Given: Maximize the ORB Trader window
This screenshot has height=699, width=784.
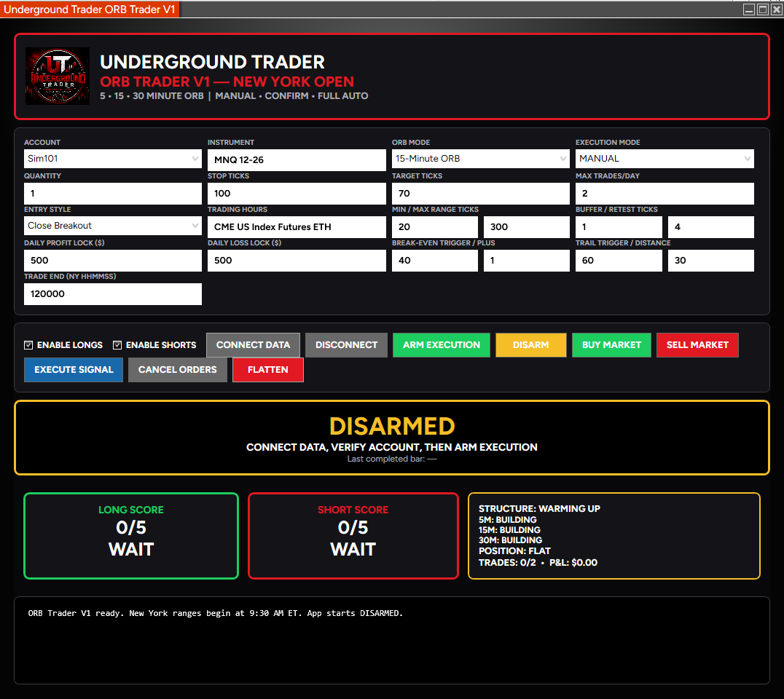Looking at the screenshot, I should (762, 9).
